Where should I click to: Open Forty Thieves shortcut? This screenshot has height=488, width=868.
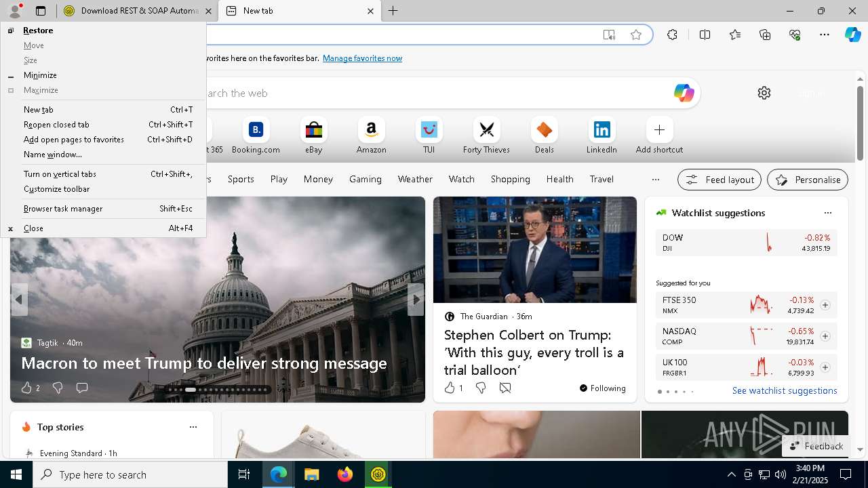pyautogui.click(x=486, y=136)
